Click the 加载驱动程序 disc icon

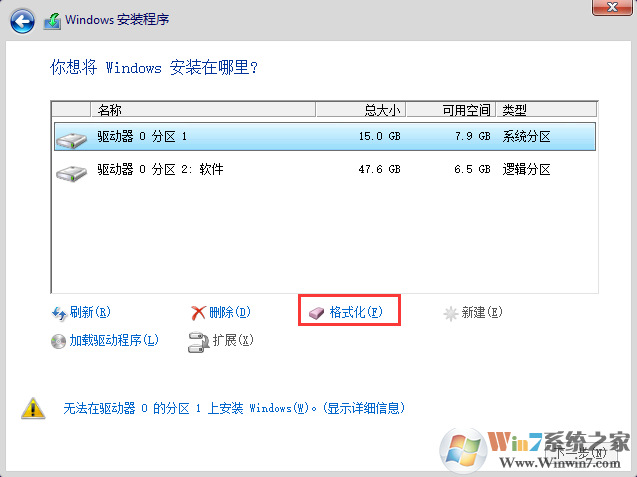click(58, 341)
